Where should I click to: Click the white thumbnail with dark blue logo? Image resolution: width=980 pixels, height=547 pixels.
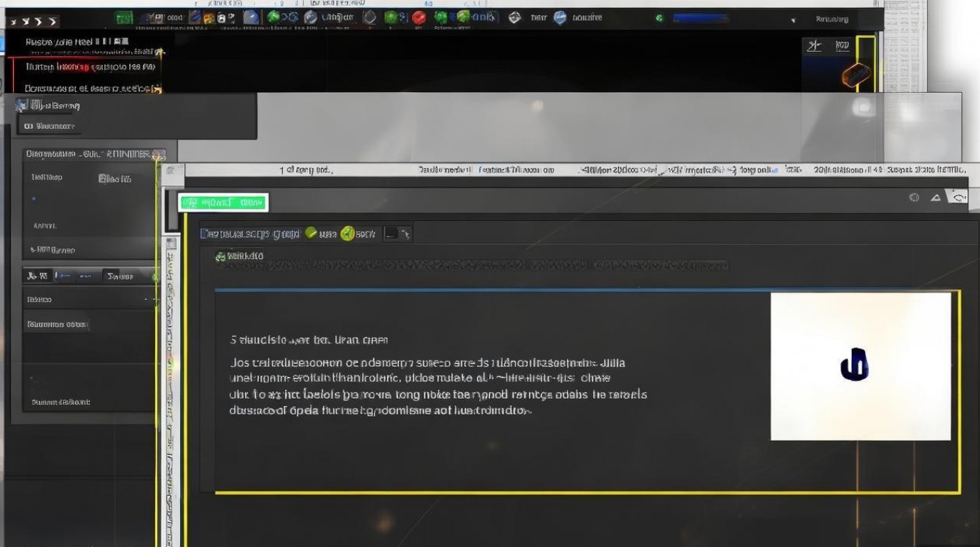click(860, 366)
